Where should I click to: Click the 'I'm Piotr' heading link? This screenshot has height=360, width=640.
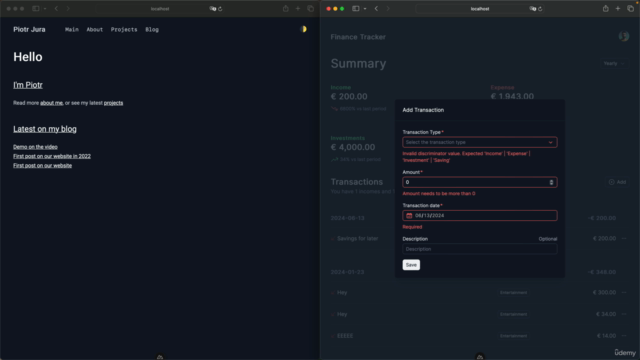pyautogui.click(x=28, y=85)
